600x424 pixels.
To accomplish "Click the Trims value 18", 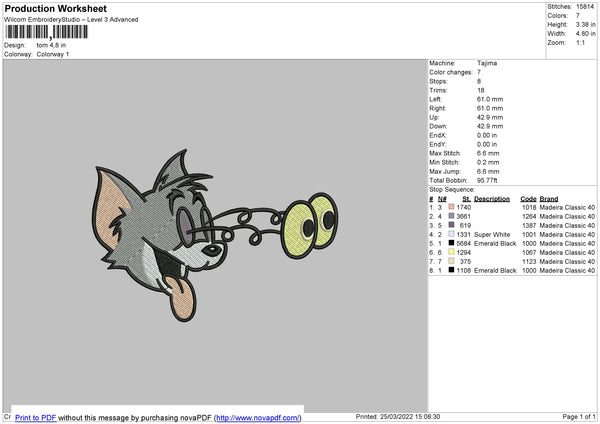I will point(481,90).
